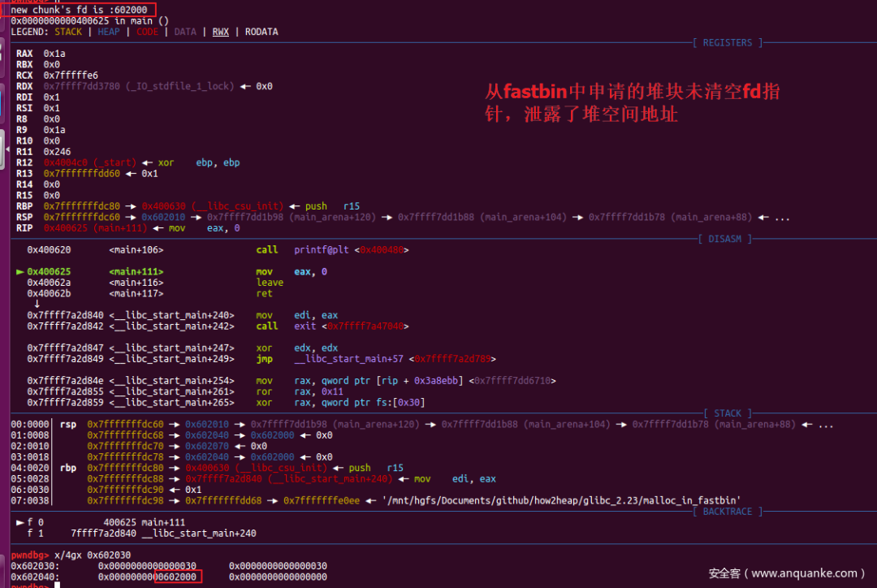The image size is (877, 588).
Task: Click the "xor rax, qword ptr fs:[0x30]" line
Action: 340,403
